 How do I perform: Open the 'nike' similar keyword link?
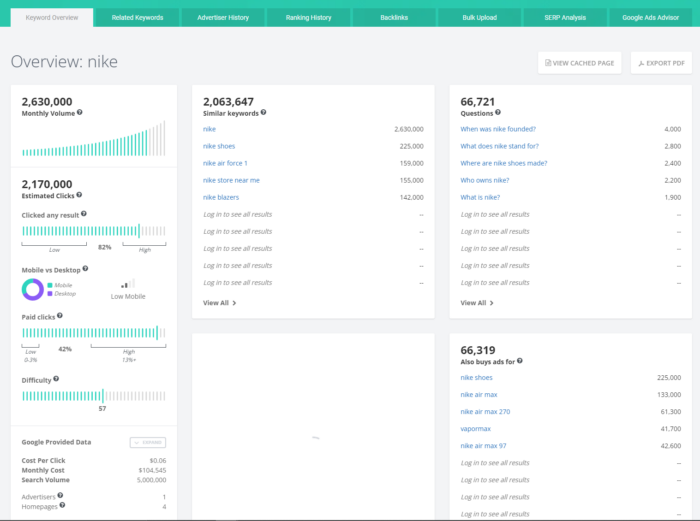tap(209, 129)
